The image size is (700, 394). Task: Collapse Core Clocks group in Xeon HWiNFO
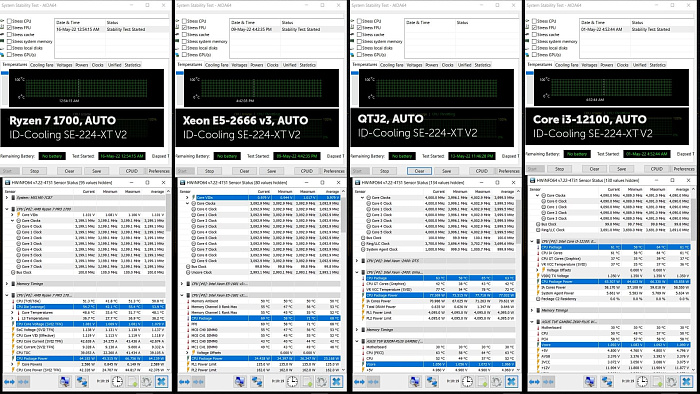click(188, 203)
